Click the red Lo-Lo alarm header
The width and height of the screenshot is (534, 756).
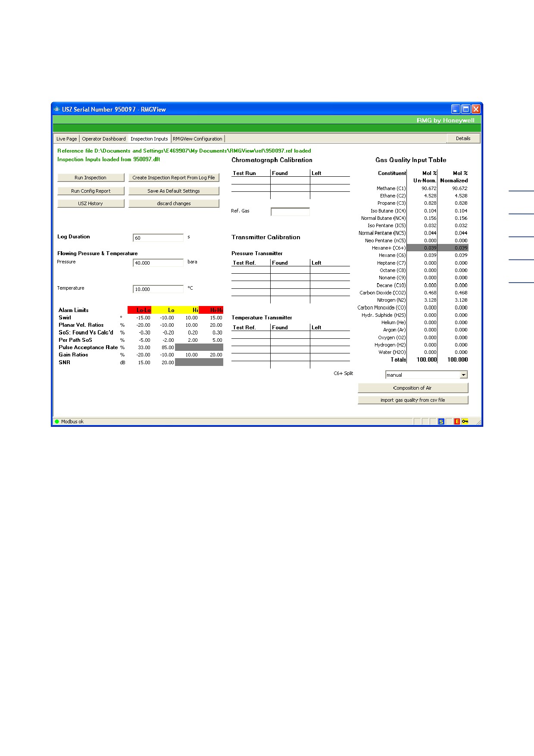140,310
